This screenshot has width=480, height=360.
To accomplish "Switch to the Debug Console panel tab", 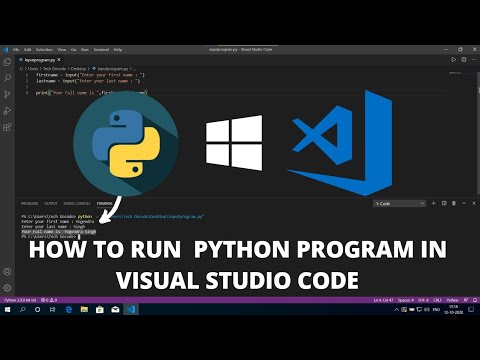I will point(77,203).
